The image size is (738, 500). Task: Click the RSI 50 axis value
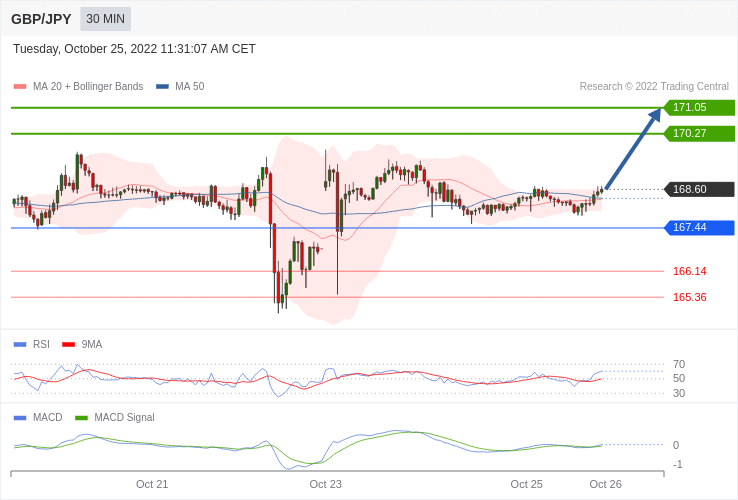[x=679, y=378]
